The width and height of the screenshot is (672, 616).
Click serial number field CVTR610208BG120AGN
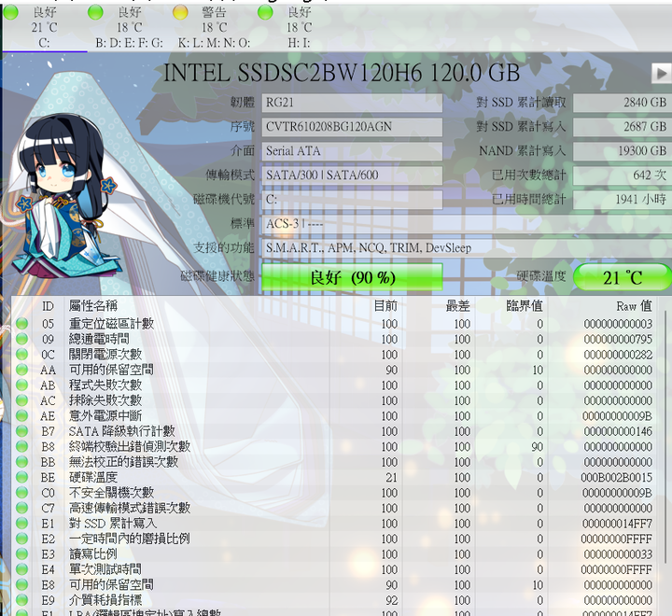352,127
